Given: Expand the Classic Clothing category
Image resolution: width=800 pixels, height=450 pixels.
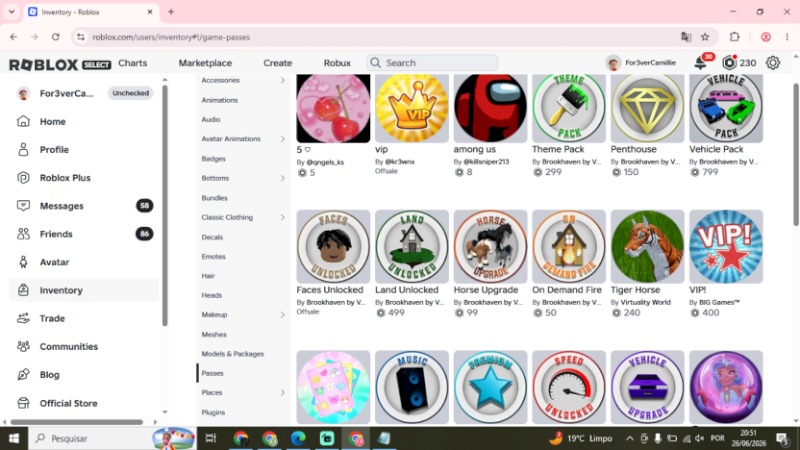Looking at the screenshot, I should 283,217.
